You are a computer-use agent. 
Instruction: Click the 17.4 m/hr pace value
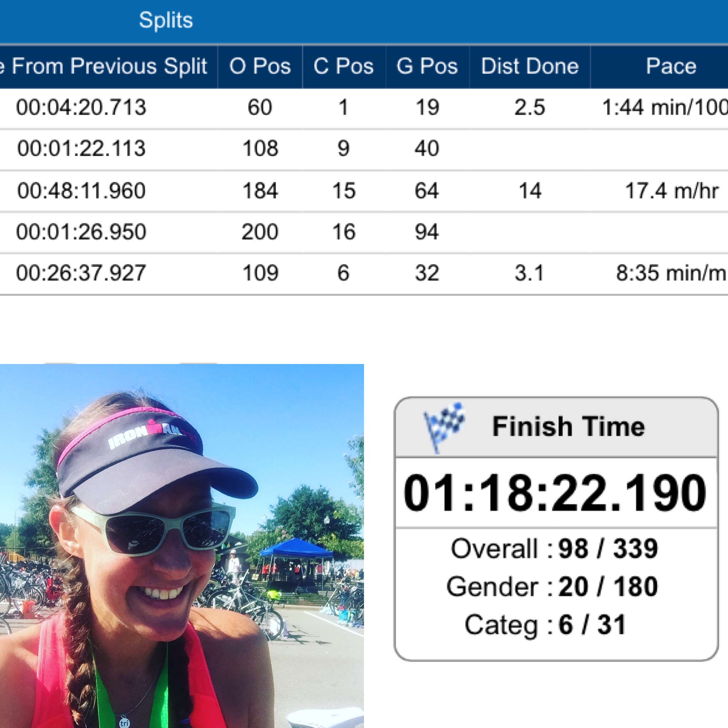(x=671, y=191)
